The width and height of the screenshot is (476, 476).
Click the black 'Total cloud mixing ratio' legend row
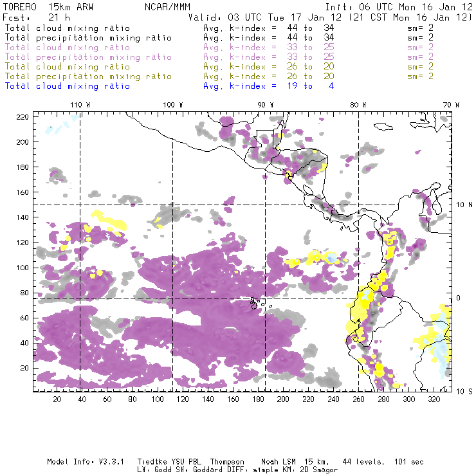[x=68, y=28]
